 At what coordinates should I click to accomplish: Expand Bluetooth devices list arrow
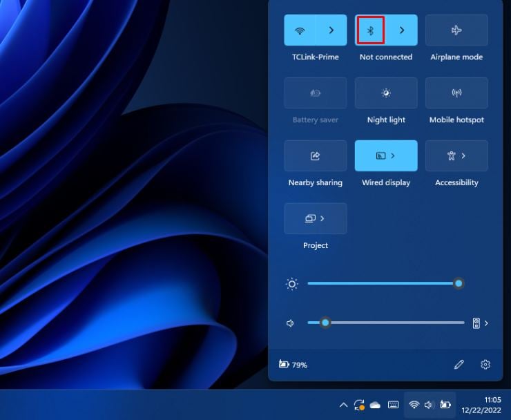402,30
